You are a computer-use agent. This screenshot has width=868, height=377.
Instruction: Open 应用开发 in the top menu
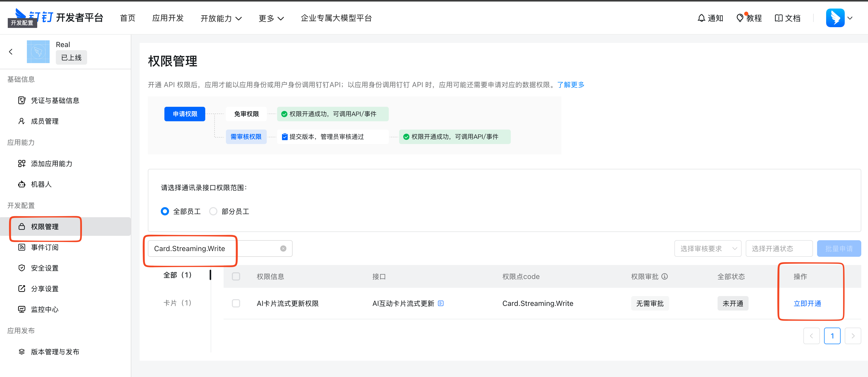click(x=168, y=18)
